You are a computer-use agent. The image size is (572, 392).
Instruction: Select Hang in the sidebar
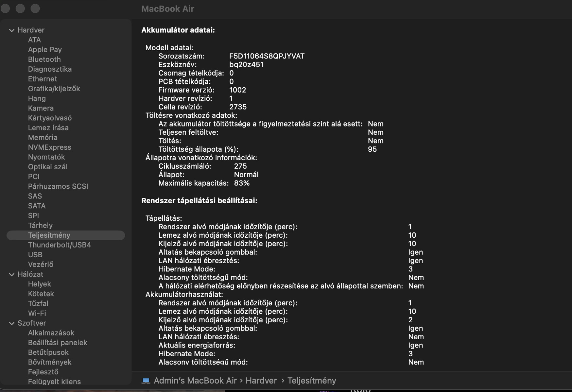(37, 98)
